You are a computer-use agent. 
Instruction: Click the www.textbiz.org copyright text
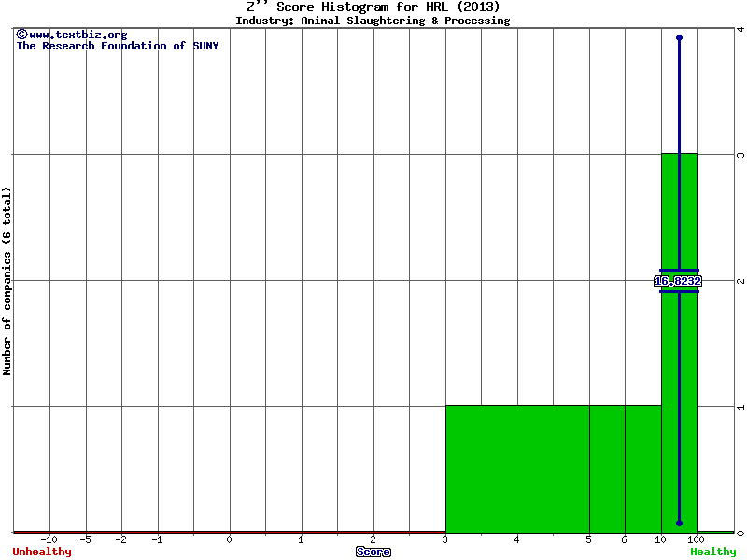(x=72, y=35)
